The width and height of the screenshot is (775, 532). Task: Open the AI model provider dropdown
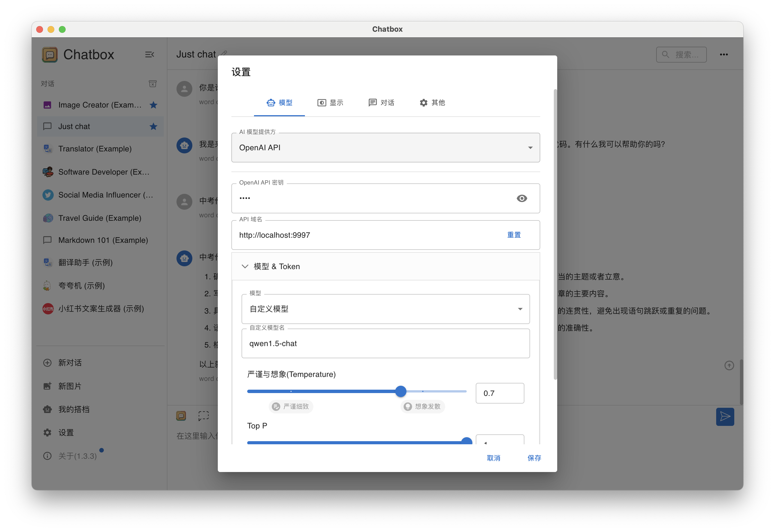point(386,148)
